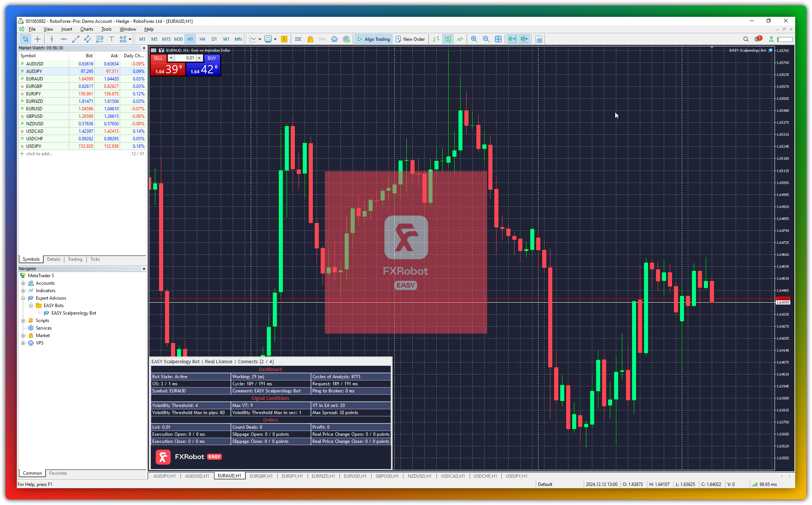Open the shapes objects tool
This screenshot has height=505, width=812.
(123, 39)
